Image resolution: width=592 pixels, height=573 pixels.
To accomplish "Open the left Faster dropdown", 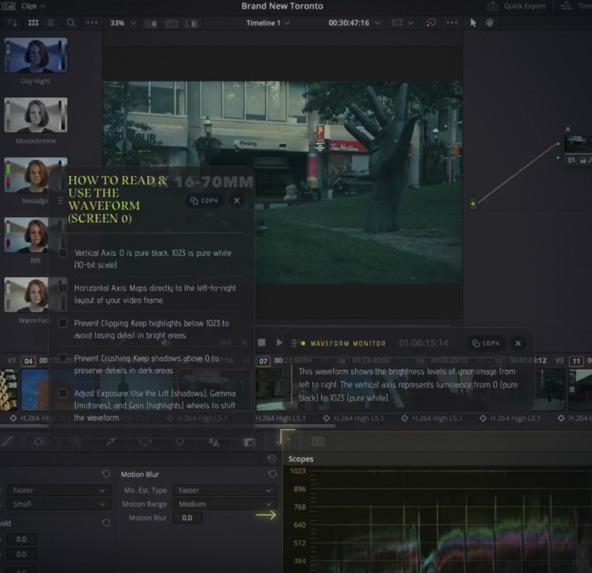I will pos(59,490).
